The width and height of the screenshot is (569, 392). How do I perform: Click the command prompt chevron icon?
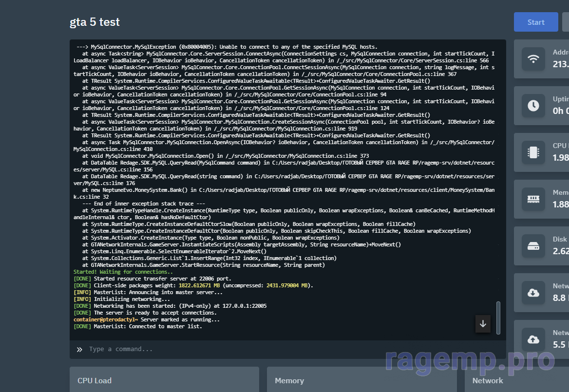coord(79,350)
